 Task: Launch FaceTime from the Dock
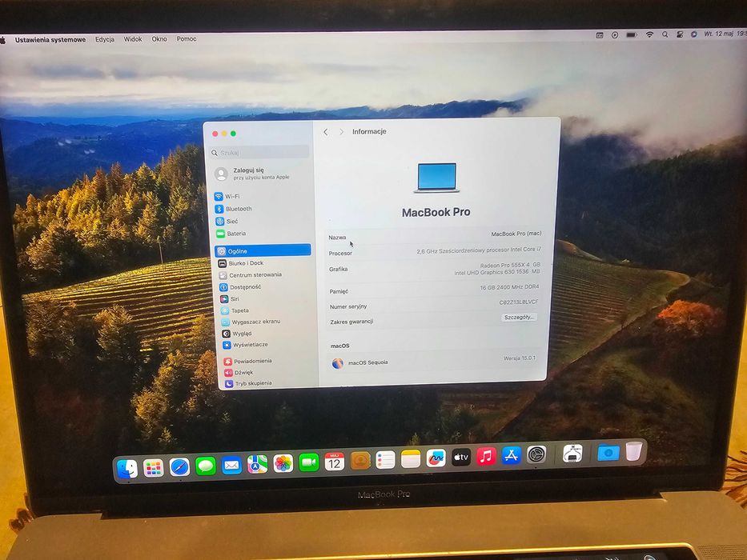tap(309, 462)
